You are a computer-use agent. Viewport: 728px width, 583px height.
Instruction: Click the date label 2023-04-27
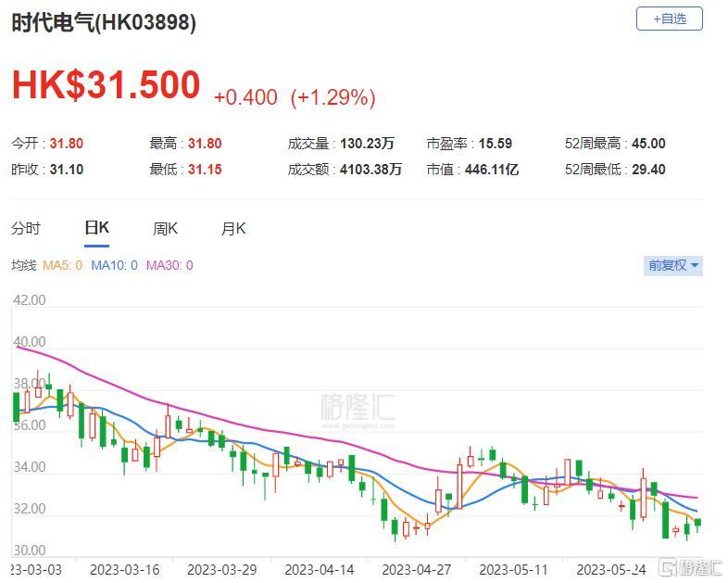click(x=417, y=570)
